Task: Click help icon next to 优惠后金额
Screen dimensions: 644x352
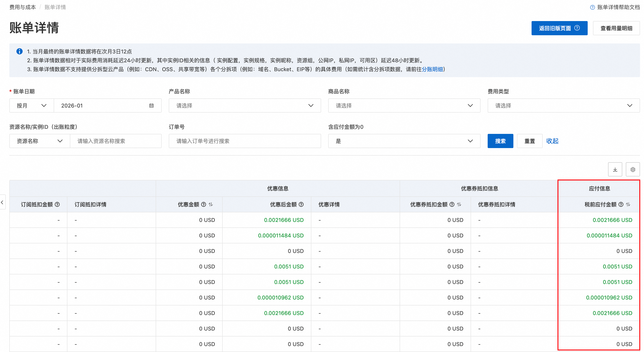Action: click(x=301, y=204)
